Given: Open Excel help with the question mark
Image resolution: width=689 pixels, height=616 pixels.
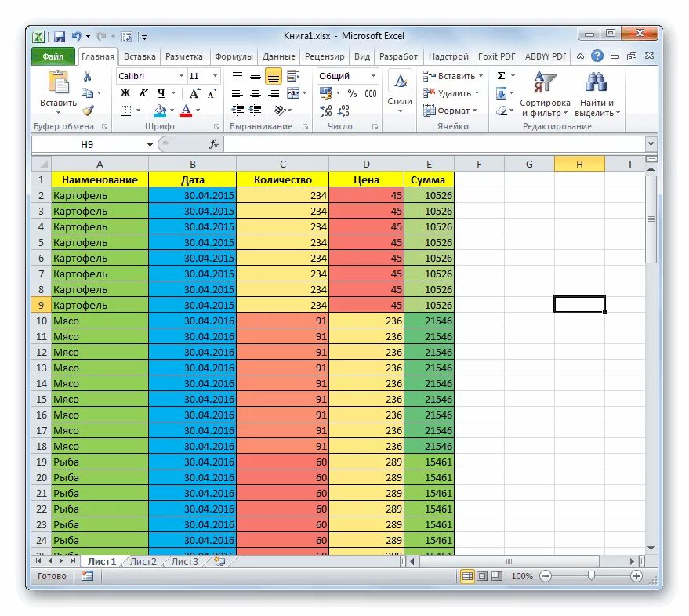Looking at the screenshot, I should tap(597, 56).
